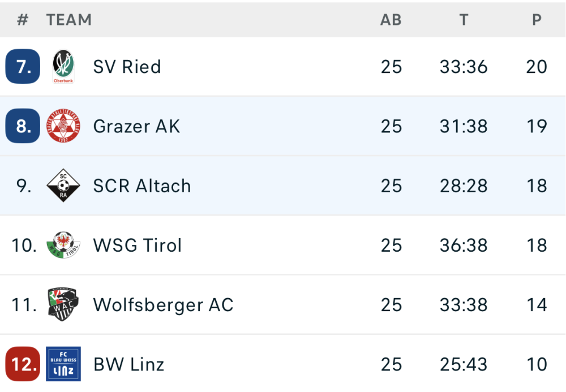Image resolution: width=566 pixels, height=392 pixels.
Task: Click the Grazer AK club crest
Action: point(63,126)
